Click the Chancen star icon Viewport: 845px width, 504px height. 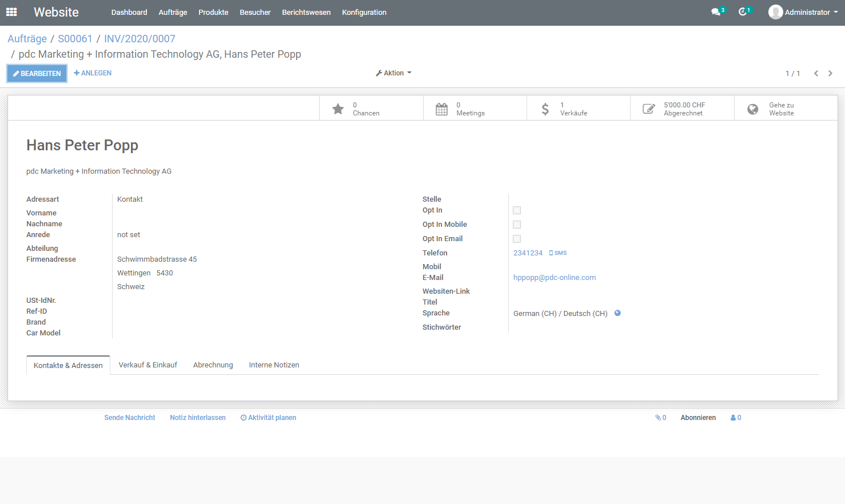click(x=338, y=109)
